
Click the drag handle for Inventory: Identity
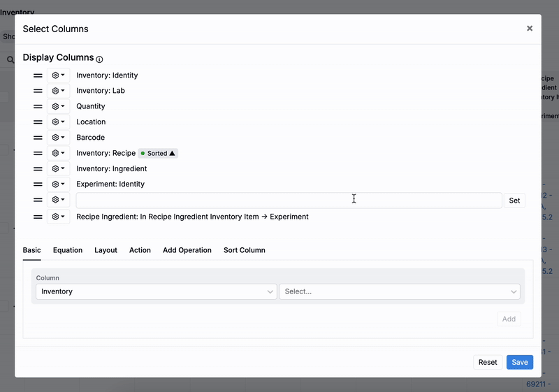click(x=38, y=75)
